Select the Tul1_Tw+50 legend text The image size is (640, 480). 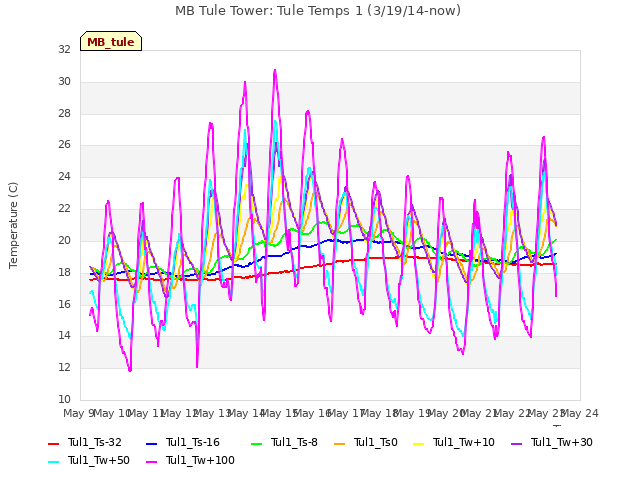point(99,460)
